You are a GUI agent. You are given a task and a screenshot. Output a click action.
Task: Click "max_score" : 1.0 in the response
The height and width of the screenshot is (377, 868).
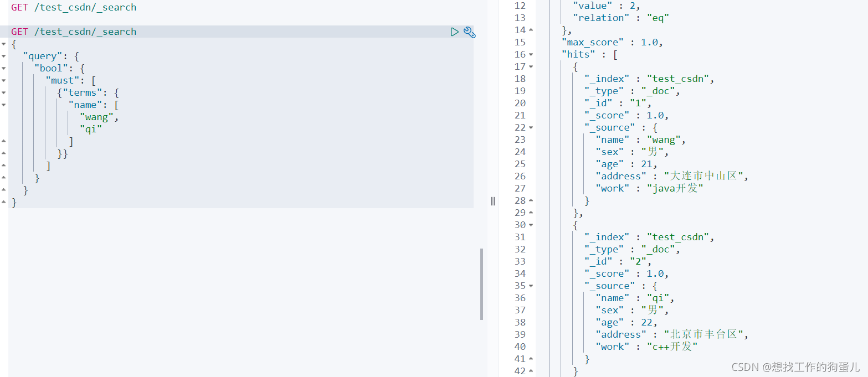pos(612,42)
